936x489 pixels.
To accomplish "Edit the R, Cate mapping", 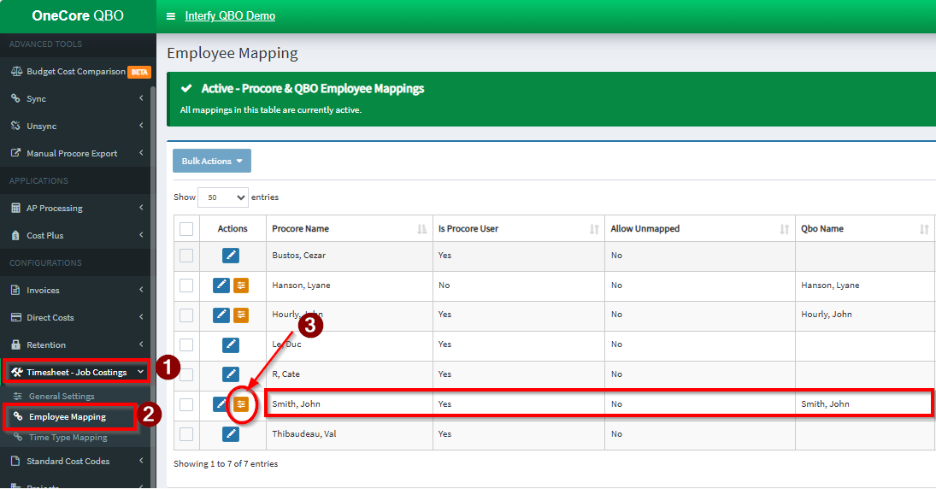I will (230, 374).
